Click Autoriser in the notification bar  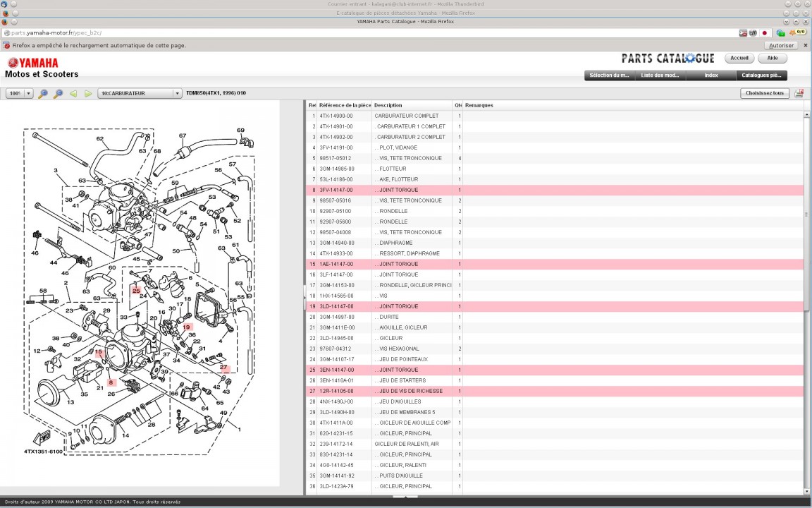[781, 45]
